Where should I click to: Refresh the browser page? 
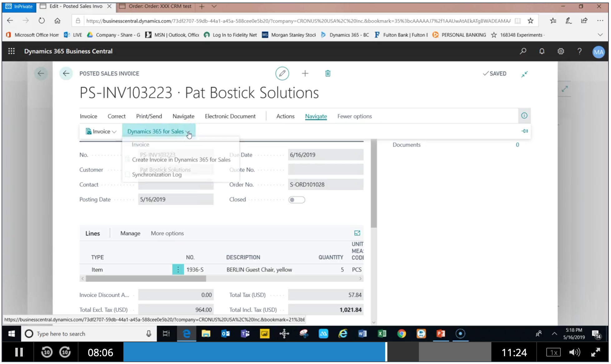pos(42,21)
